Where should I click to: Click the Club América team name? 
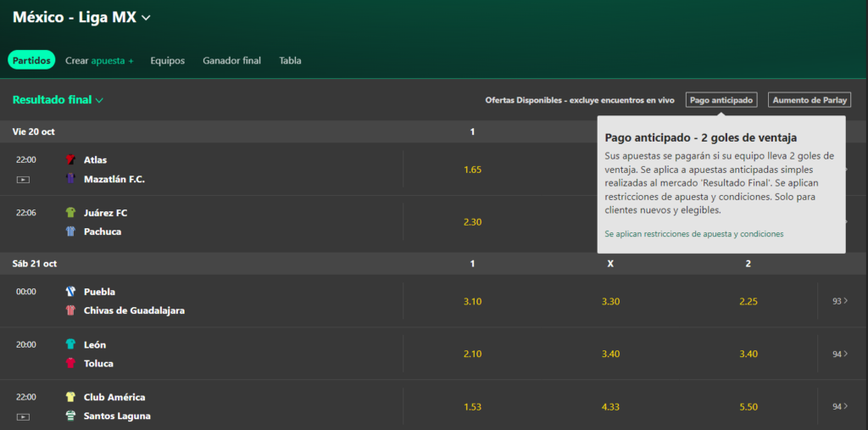point(114,397)
